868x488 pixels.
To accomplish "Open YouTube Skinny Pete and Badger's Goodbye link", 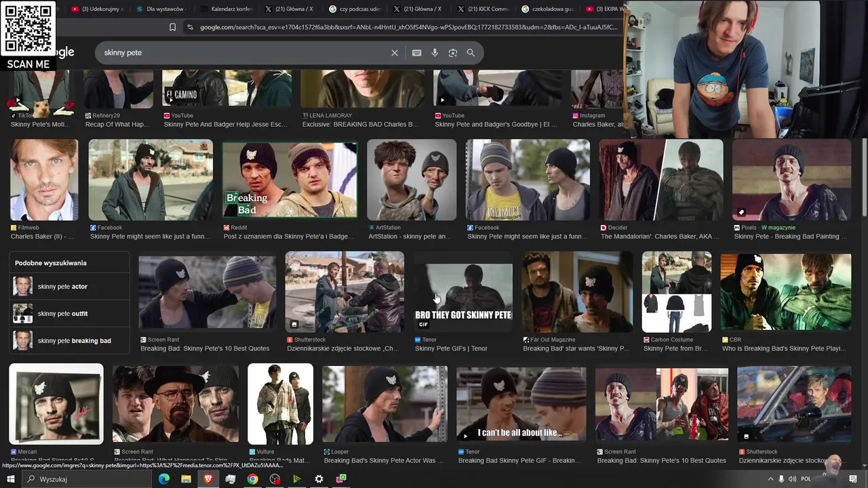I will pyautogui.click(x=496, y=125).
